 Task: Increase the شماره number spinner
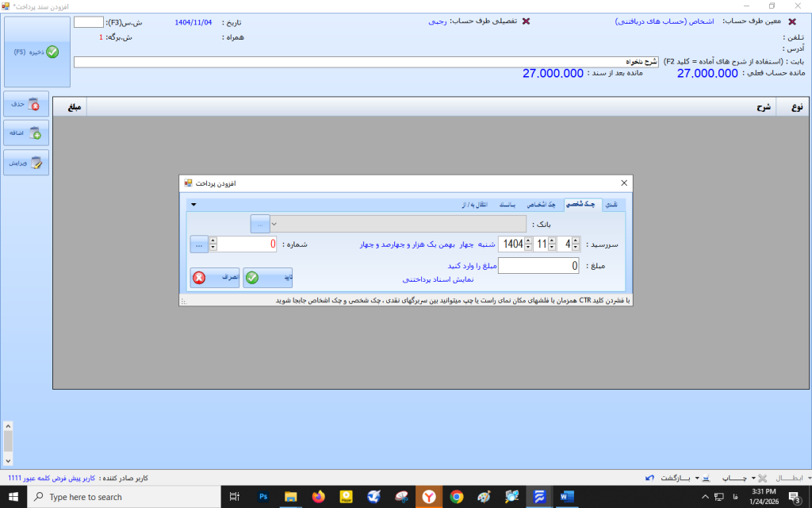point(213,241)
